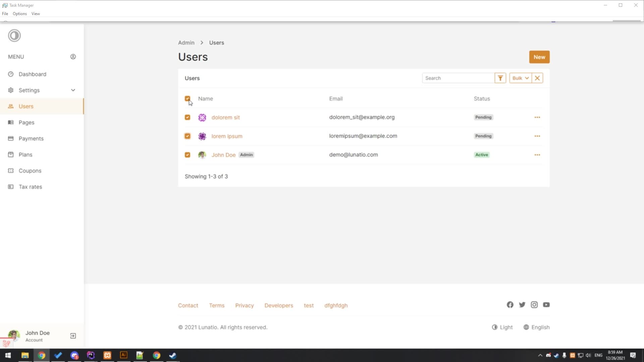Screen dimensions: 644x362
Task: Cancel bulk selection with X icon
Action: point(537,78)
